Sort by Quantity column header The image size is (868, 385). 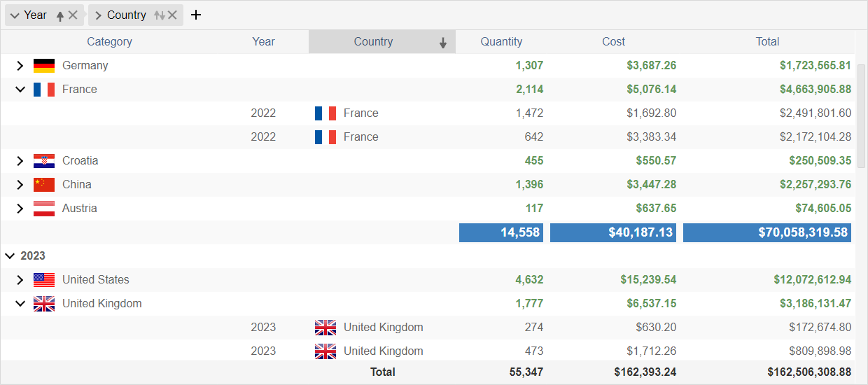501,42
